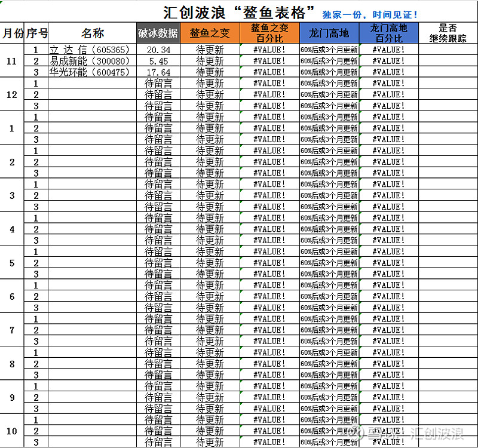Click 待更新 in the 立达信 row
Screen dimensions: 478x448
click(x=210, y=50)
